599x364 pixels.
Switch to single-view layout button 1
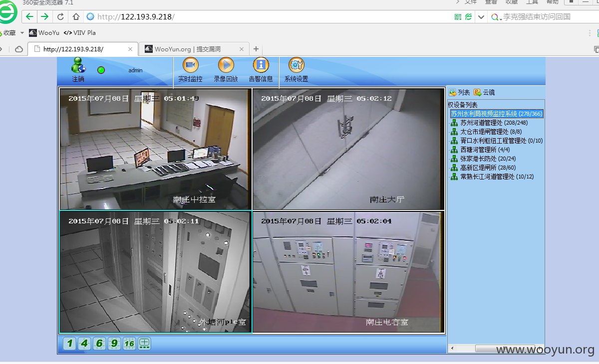pyautogui.click(x=70, y=343)
